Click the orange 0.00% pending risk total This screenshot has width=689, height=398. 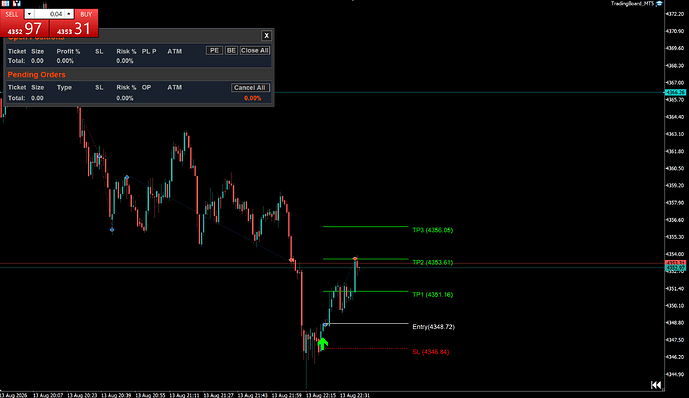tap(253, 98)
